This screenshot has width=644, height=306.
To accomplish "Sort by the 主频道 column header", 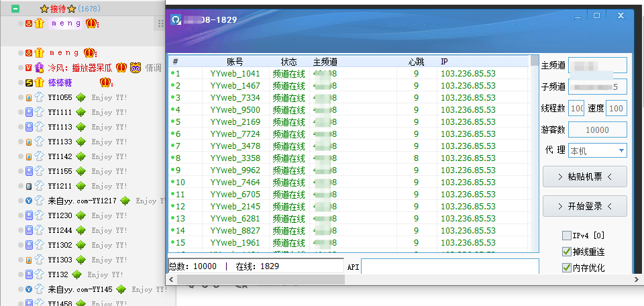I will tap(325, 62).
